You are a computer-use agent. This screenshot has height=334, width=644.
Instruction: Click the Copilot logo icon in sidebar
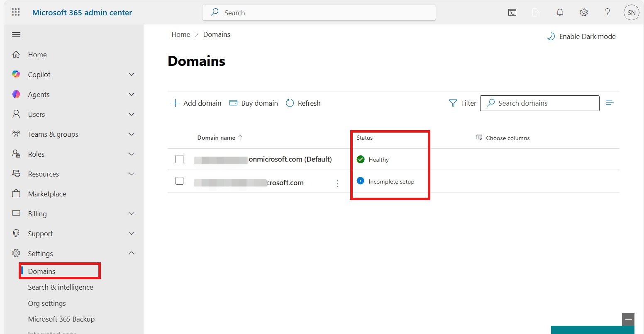[16, 74]
